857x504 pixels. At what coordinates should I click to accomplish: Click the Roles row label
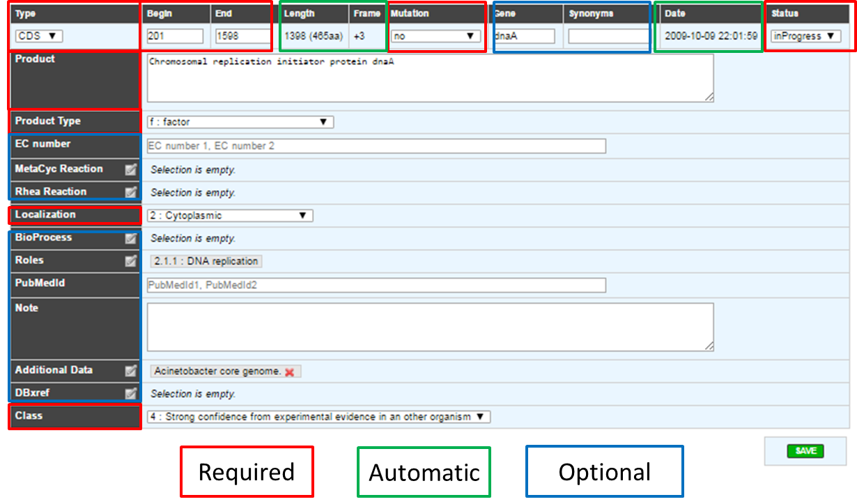pyautogui.click(x=29, y=260)
